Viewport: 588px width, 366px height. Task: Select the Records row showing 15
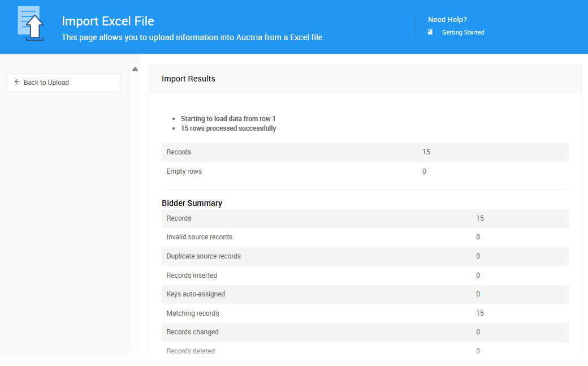366,152
